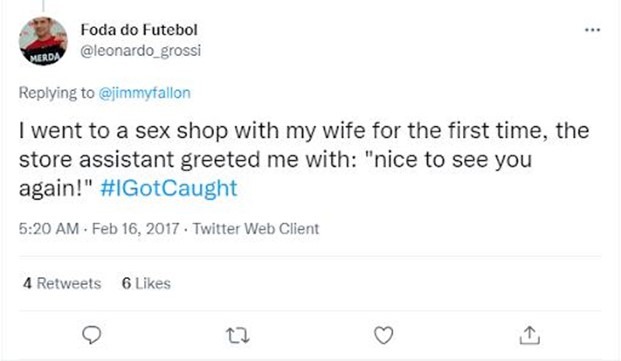Visit the @leonardo_grossi handle
This screenshot has width=621, height=361.
point(141,51)
